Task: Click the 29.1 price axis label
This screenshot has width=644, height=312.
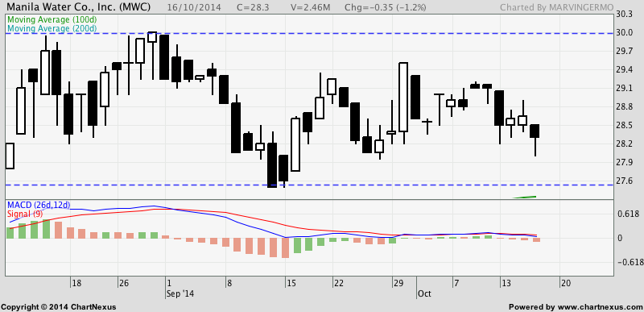Action: pyautogui.click(x=625, y=89)
